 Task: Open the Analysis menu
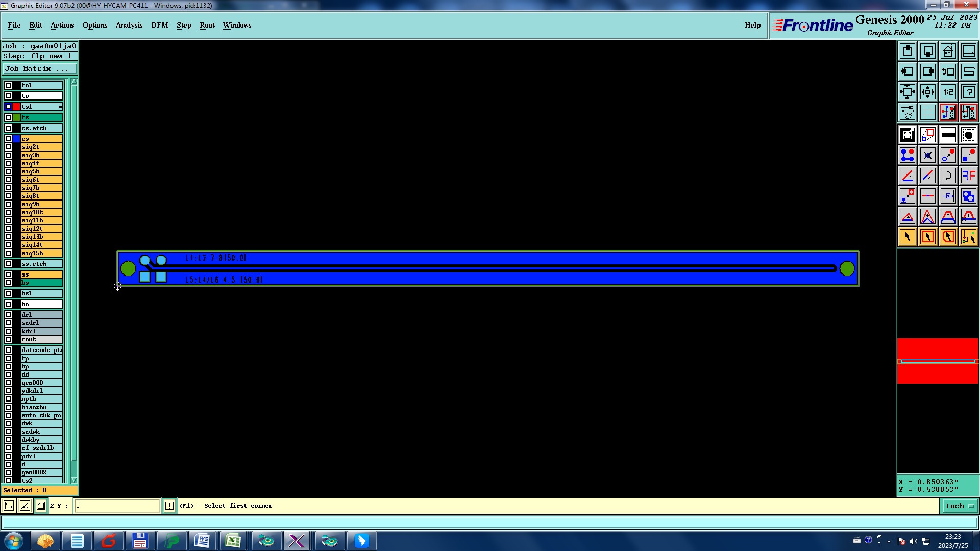pos(129,25)
